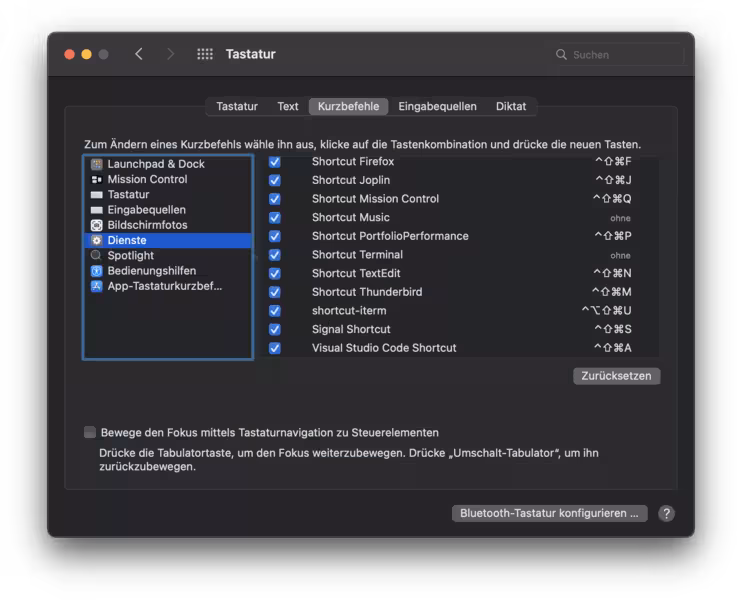The height and width of the screenshot is (600, 742).
Task: Open the Diktat tab
Action: 511,106
